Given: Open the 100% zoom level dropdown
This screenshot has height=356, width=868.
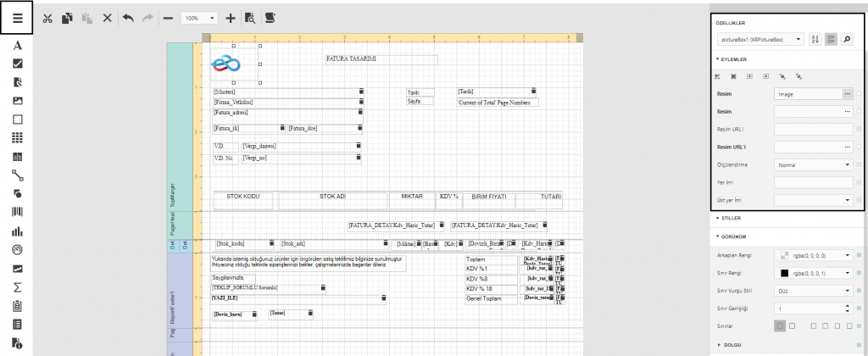Looking at the screenshot, I should pos(199,18).
